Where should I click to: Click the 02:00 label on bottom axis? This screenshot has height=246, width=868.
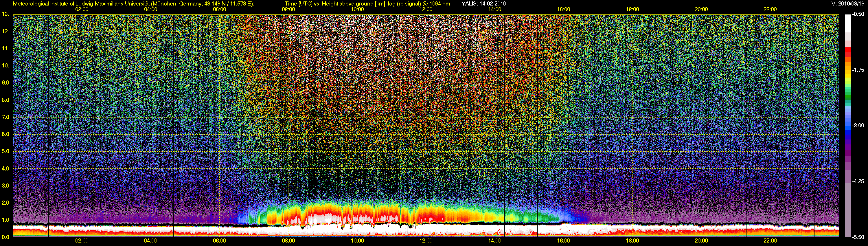click(82, 241)
